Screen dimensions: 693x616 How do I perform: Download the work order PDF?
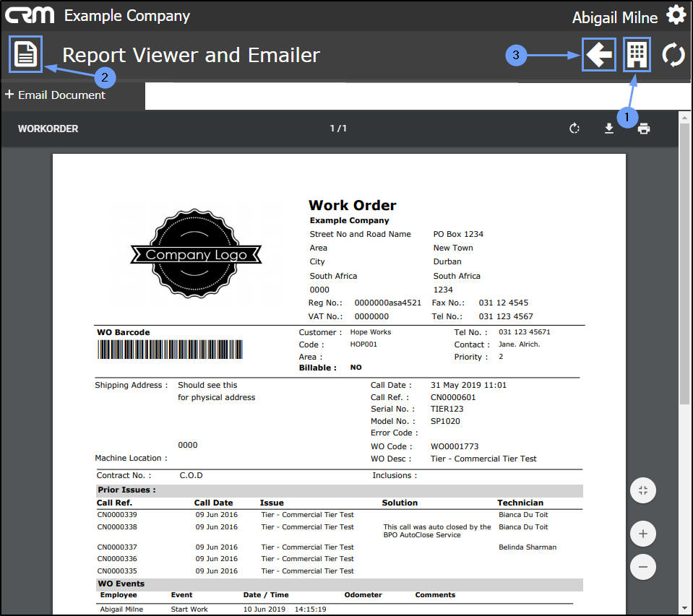(x=609, y=129)
